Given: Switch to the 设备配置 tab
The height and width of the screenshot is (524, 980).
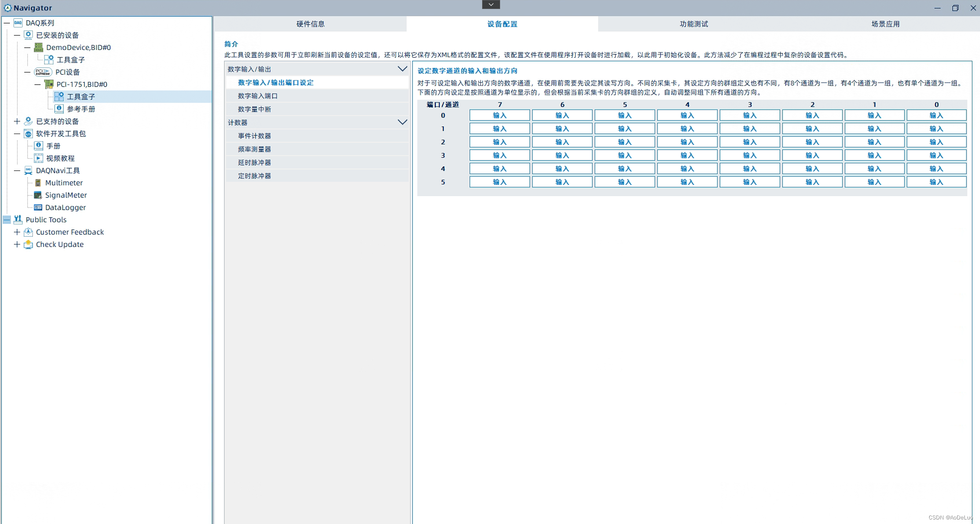Looking at the screenshot, I should tap(502, 24).
